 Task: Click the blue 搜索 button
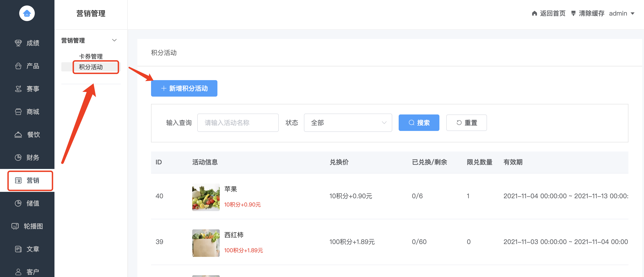click(419, 123)
